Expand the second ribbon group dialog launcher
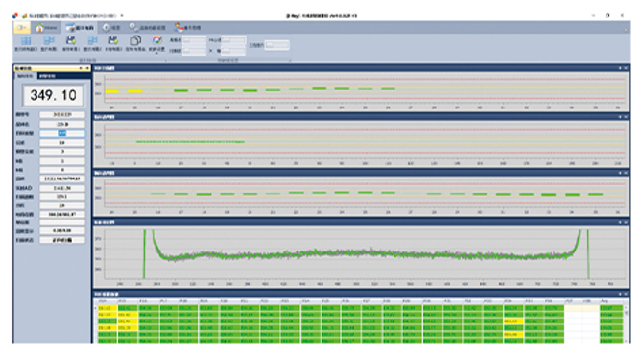644x358 pixels. tap(290, 60)
